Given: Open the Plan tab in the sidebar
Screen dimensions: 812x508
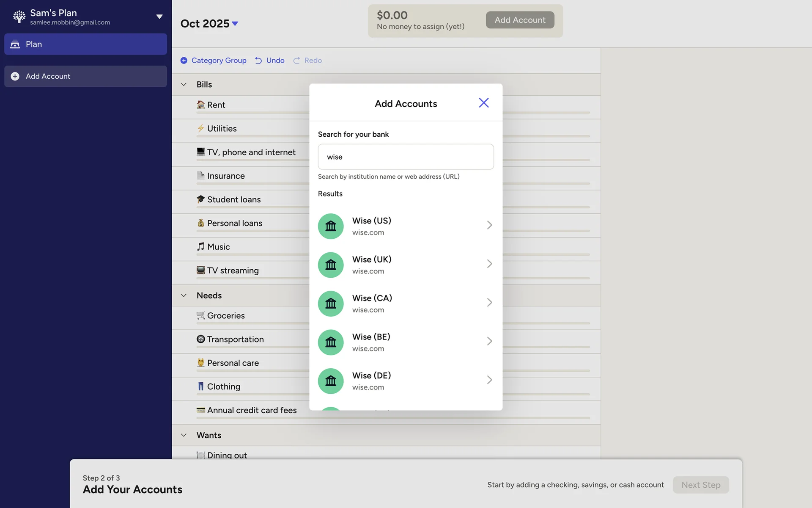Looking at the screenshot, I should pyautogui.click(x=85, y=44).
